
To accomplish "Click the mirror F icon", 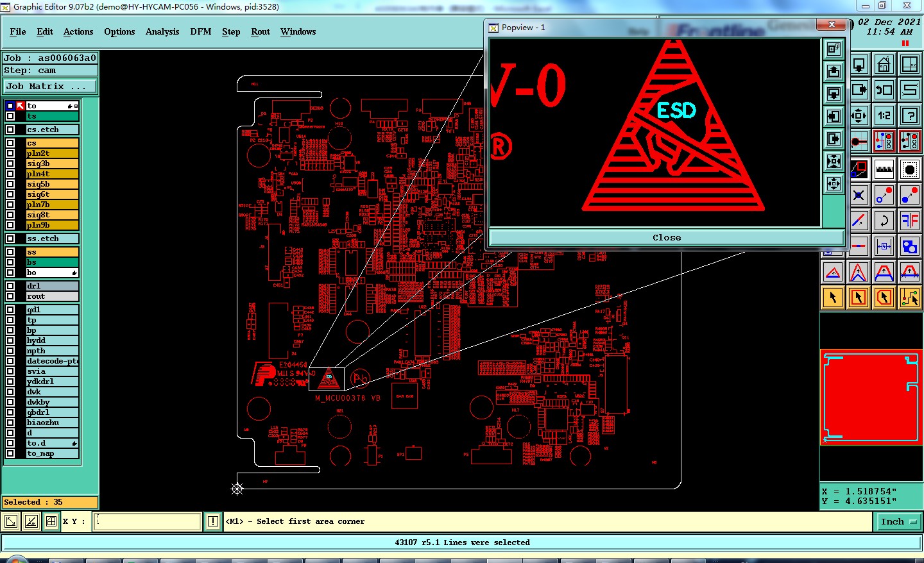I will pos(910,221).
